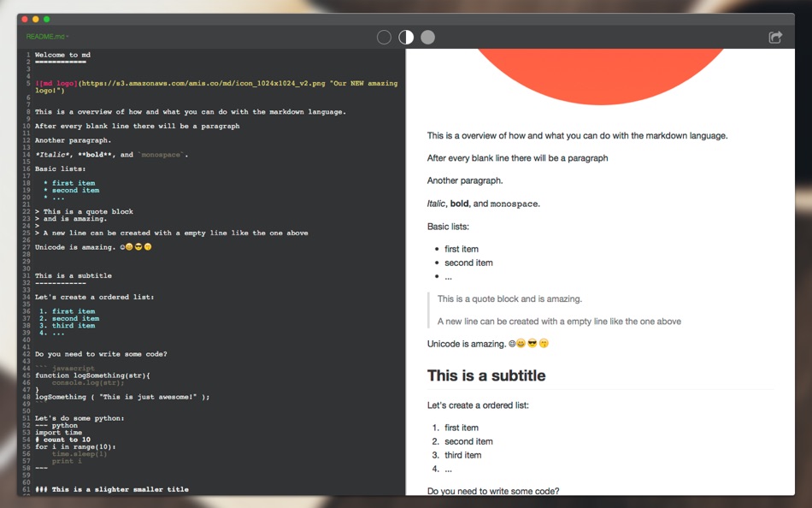This screenshot has width=812, height=508.
Task: Click 'This is a subtitle' heading in preview
Action: [486, 375]
